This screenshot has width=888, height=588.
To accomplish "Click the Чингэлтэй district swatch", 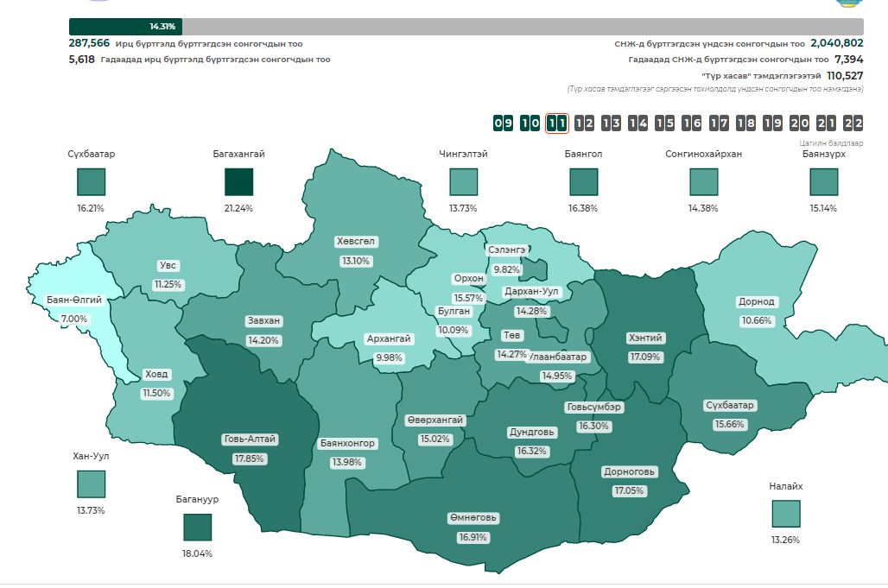I will point(463,182).
